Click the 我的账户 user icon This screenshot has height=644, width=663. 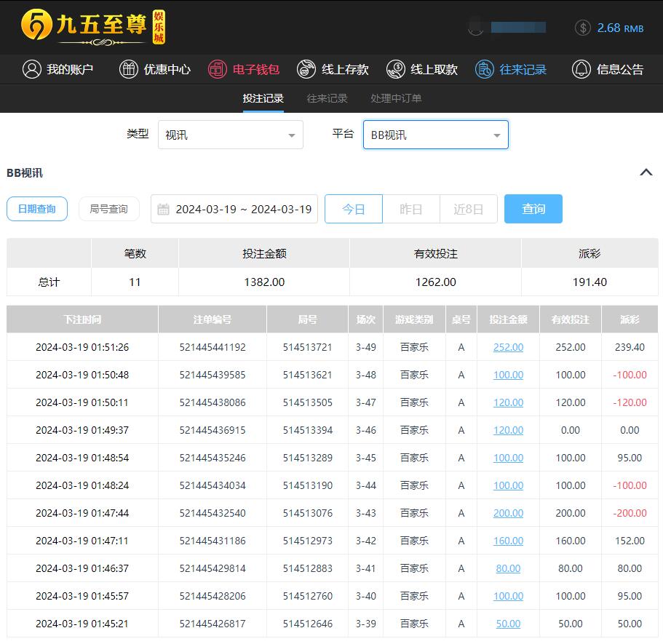click(32, 69)
